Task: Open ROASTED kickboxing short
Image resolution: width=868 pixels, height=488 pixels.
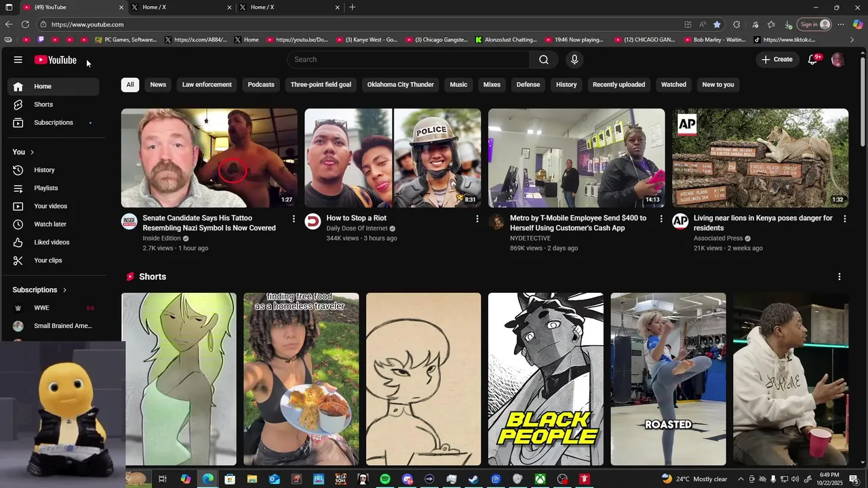Action: pyautogui.click(x=668, y=379)
